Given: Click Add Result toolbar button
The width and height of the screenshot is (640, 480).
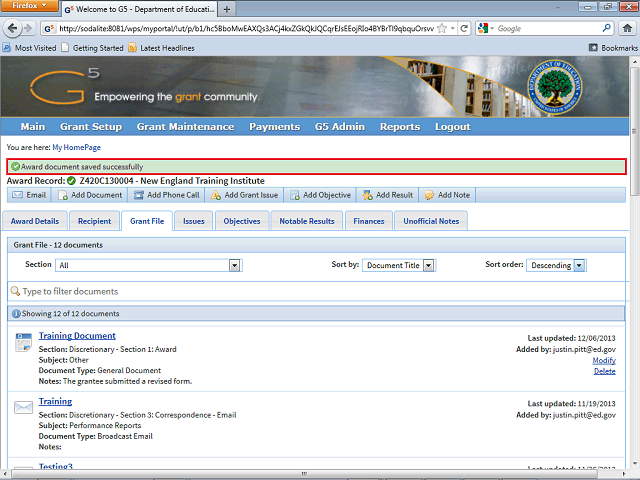Looking at the screenshot, I should pyautogui.click(x=387, y=195).
